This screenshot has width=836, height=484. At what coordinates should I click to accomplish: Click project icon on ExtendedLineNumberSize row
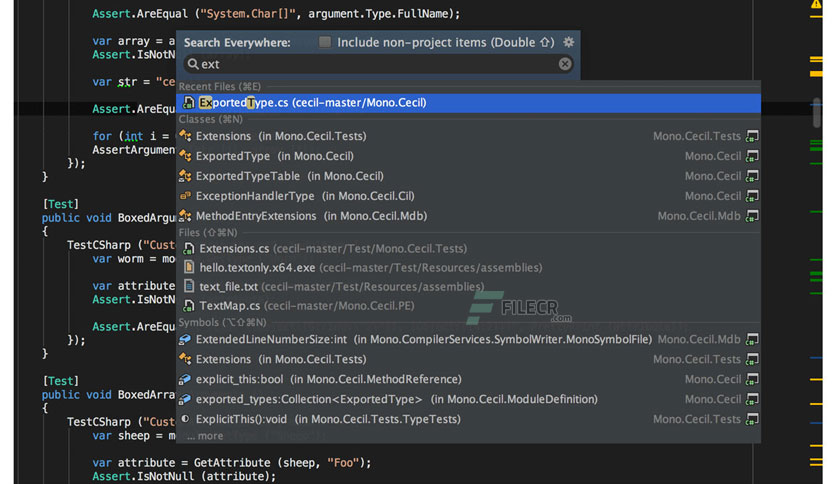pyautogui.click(x=752, y=340)
